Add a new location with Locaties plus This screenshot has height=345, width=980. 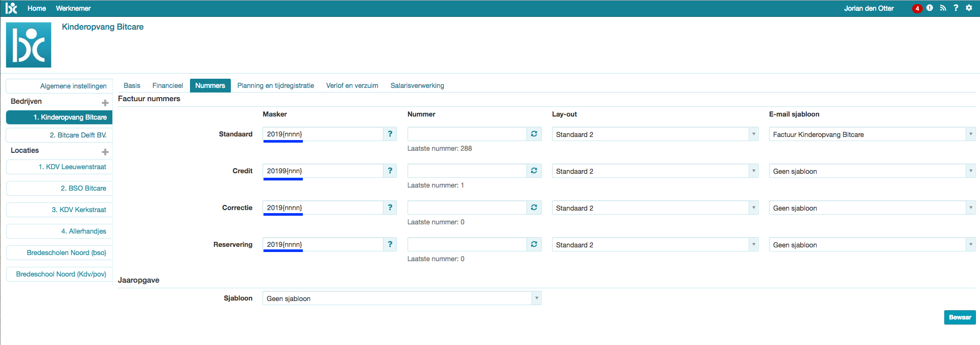[105, 152]
